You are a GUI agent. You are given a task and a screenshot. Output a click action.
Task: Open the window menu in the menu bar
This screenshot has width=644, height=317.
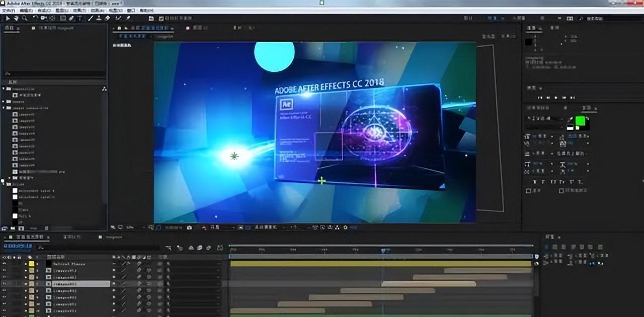tap(131, 10)
